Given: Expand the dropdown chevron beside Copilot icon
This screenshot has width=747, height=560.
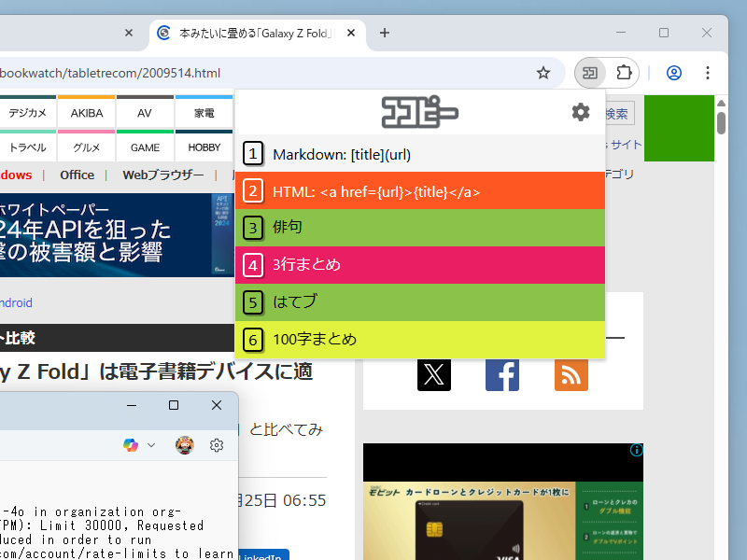Looking at the screenshot, I should click(151, 445).
